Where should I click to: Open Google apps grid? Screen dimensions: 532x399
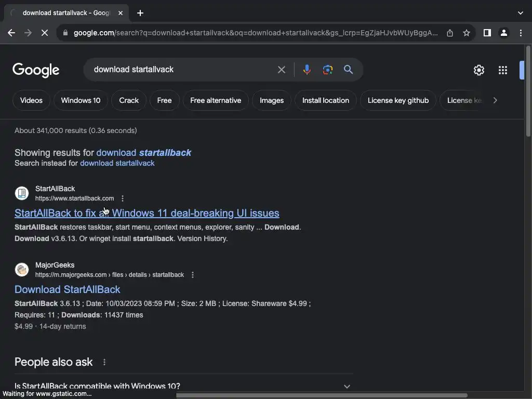click(x=503, y=70)
